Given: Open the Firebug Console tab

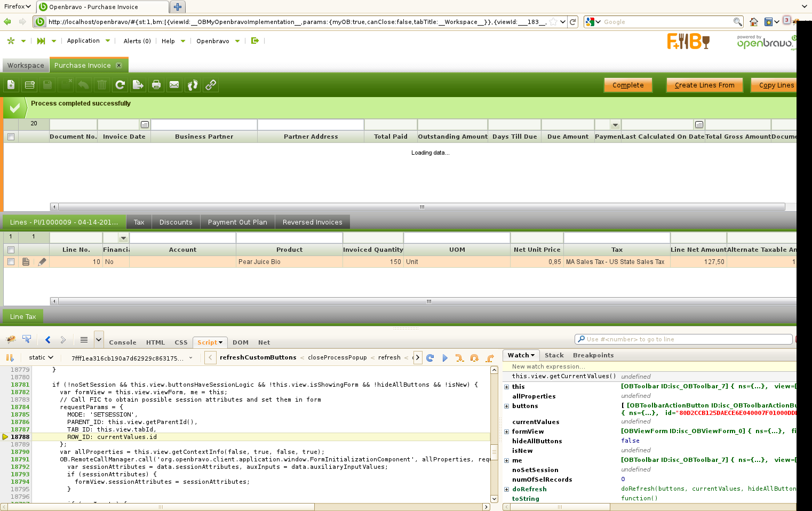Looking at the screenshot, I should 123,342.
